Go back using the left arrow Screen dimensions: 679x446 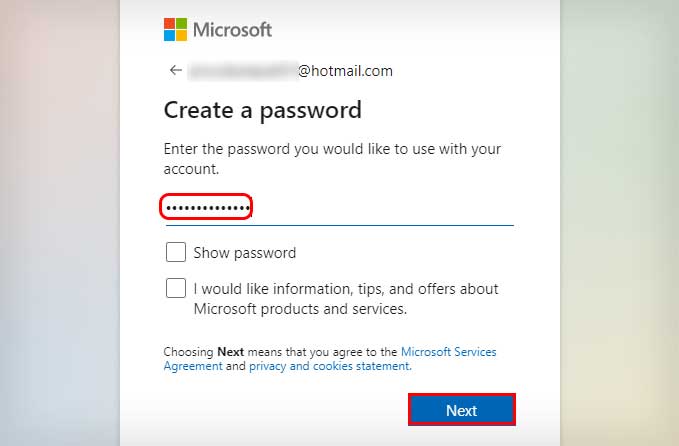pos(176,70)
